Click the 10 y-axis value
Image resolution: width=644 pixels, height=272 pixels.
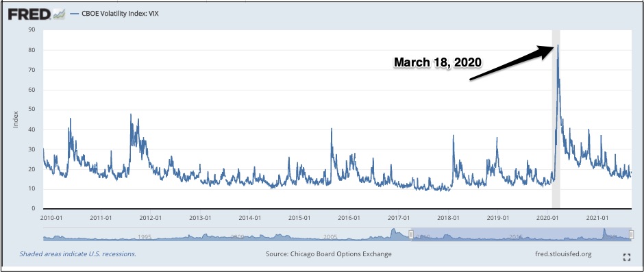(x=32, y=189)
